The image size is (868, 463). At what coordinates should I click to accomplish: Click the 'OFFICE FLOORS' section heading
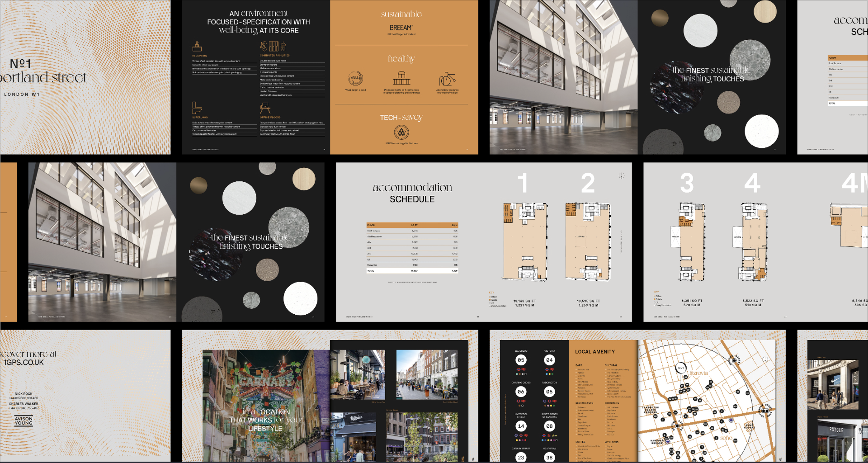tap(270, 118)
